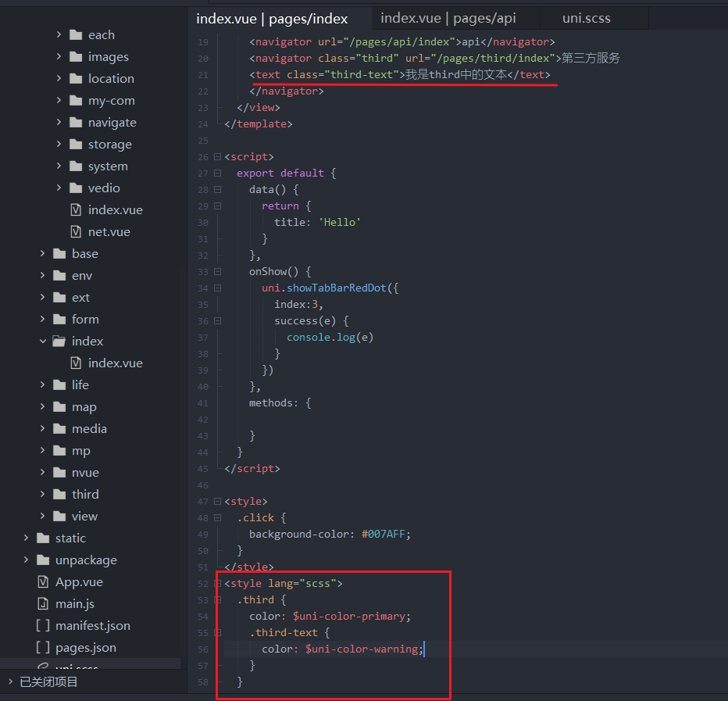Screen dimensions: 728x701
Task: Click the env folder icon
Action: [59, 275]
